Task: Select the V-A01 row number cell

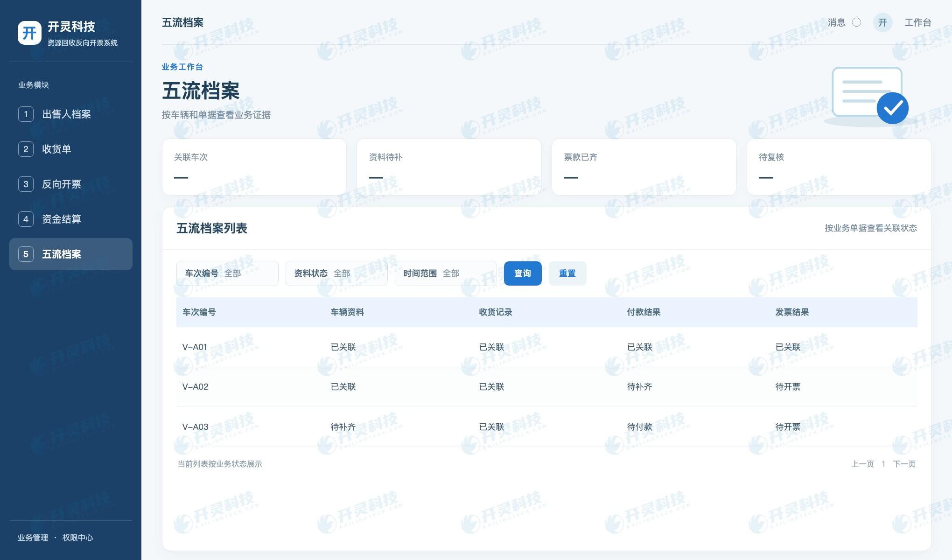Action: point(195,347)
